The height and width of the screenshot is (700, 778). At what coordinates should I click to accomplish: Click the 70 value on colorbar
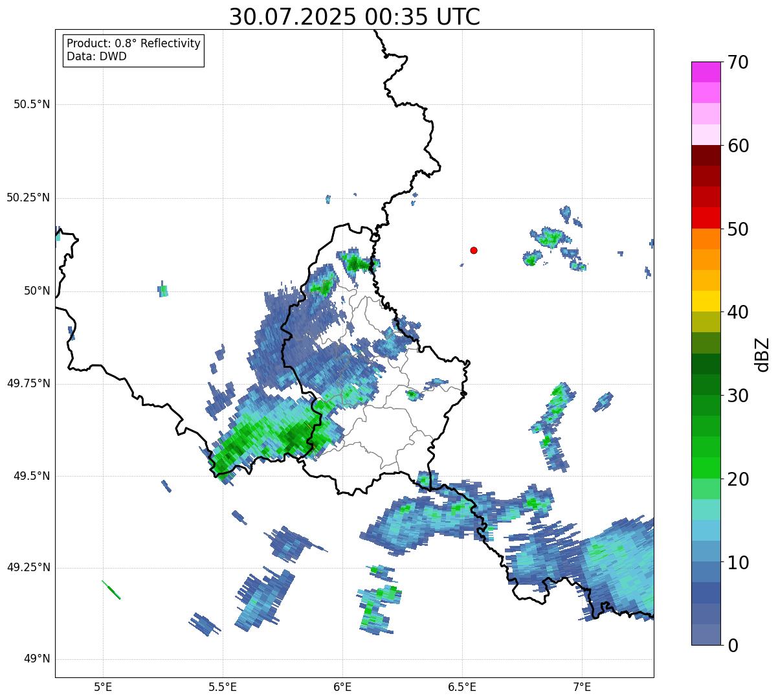(x=738, y=62)
